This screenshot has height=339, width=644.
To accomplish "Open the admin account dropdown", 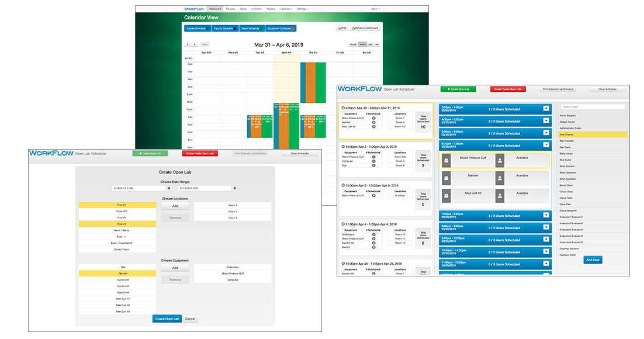I will coord(375,9).
